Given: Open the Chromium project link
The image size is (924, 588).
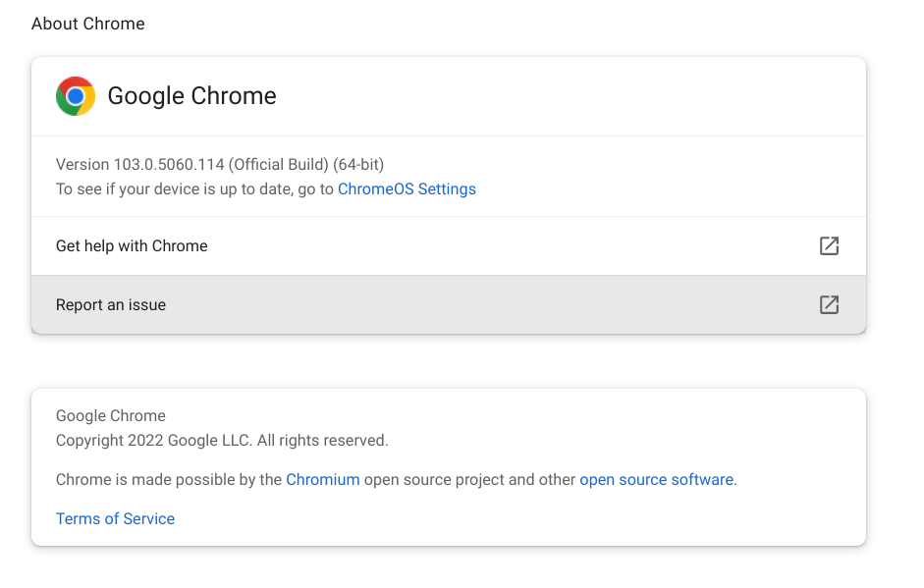Looking at the screenshot, I should pos(323,480).
